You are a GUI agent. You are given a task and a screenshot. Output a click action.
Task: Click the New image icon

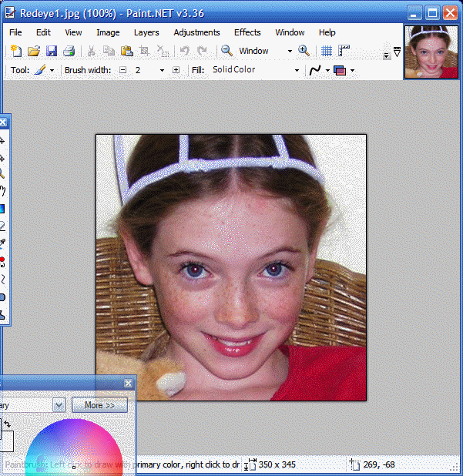click(16, 51)
